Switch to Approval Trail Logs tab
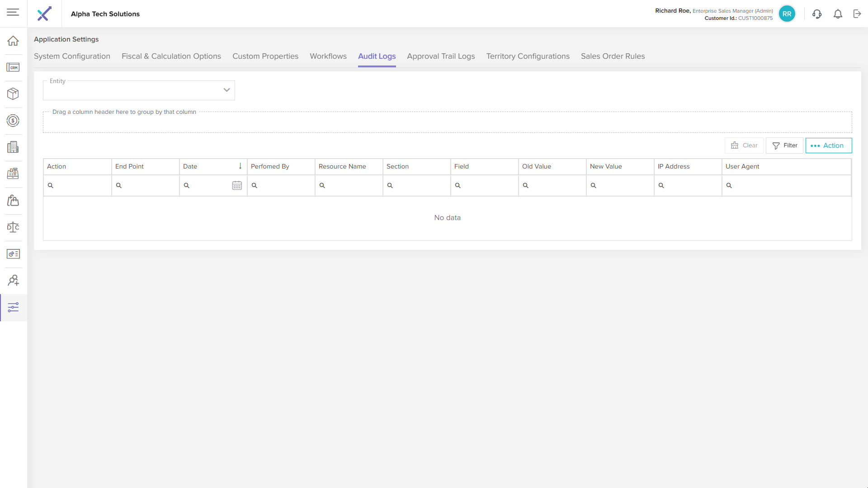868x488 pixels. click(441, 56)
